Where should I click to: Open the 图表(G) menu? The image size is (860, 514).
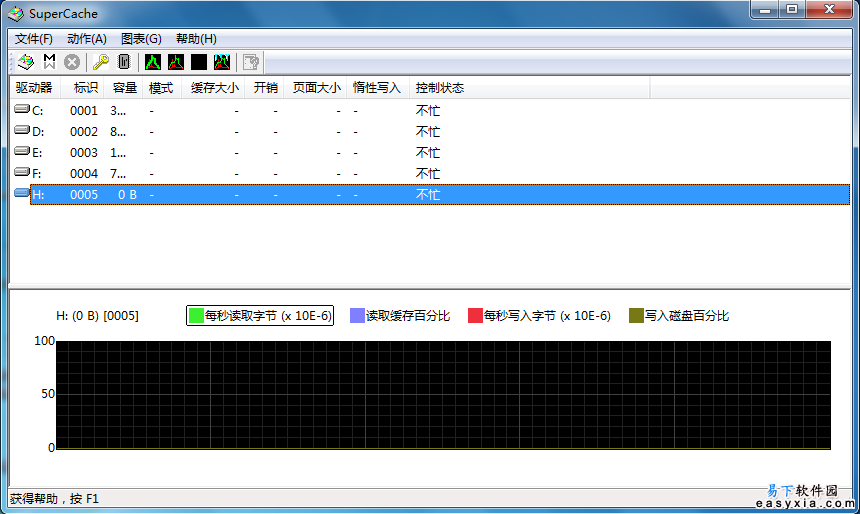coord(141,39)
